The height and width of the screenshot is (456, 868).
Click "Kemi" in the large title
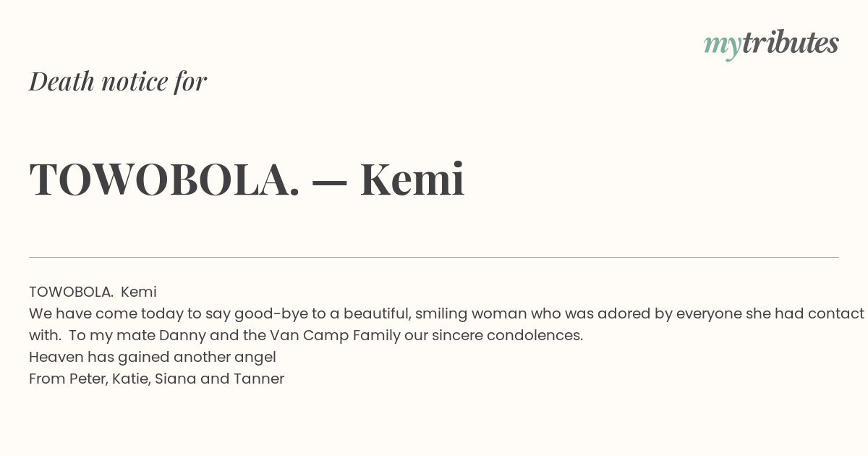tap(412, 180)
